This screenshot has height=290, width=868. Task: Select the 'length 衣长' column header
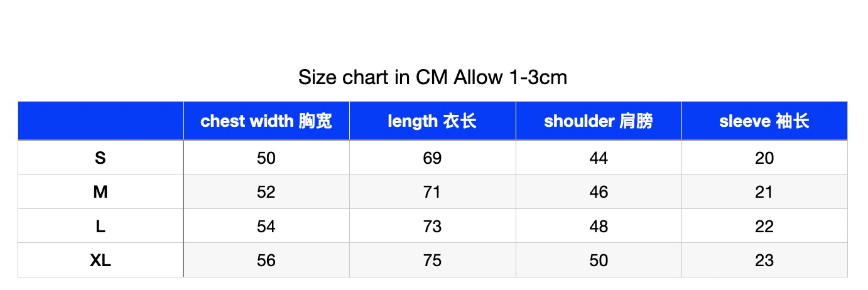(433, 121)
